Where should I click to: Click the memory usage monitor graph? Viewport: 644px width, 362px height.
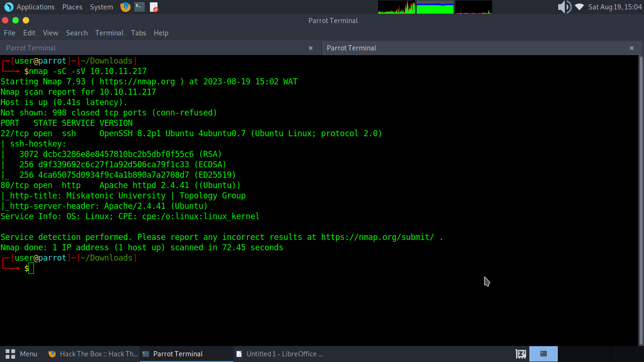[435, 7]
